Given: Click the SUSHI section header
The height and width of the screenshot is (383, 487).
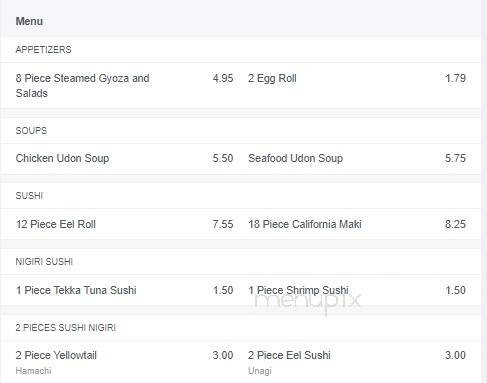Looking at the screenshot, I should (29, 196).
